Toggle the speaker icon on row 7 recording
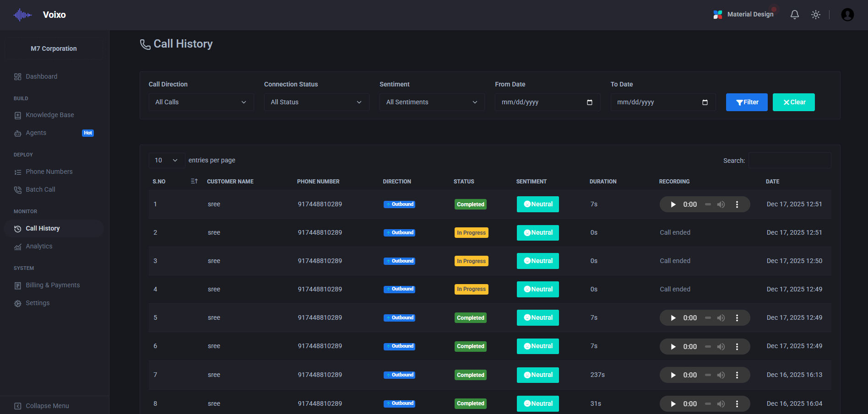 [x=722, y=375]
